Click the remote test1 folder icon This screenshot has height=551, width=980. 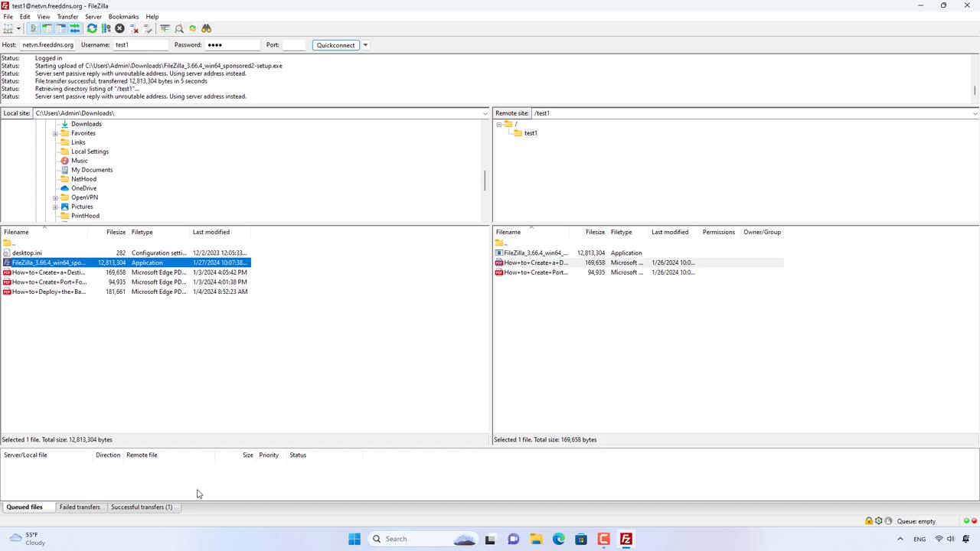click(x=518, y=133)
